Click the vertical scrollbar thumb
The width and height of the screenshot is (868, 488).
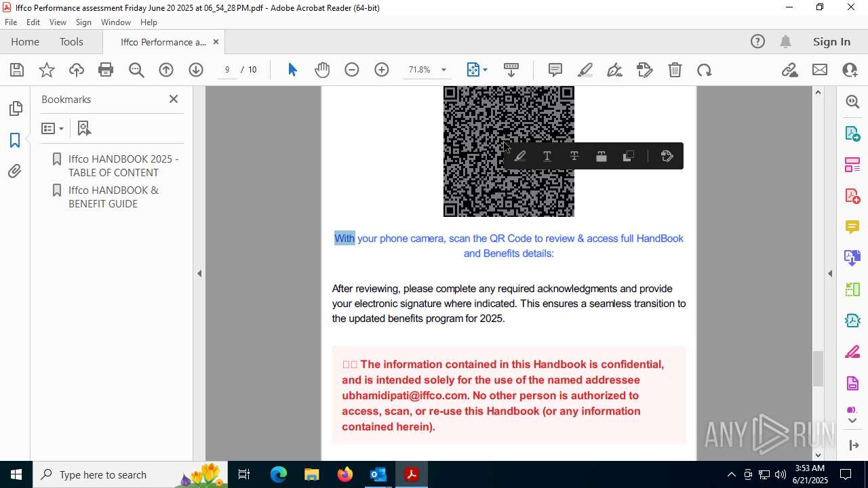click(x=818, y=368)
